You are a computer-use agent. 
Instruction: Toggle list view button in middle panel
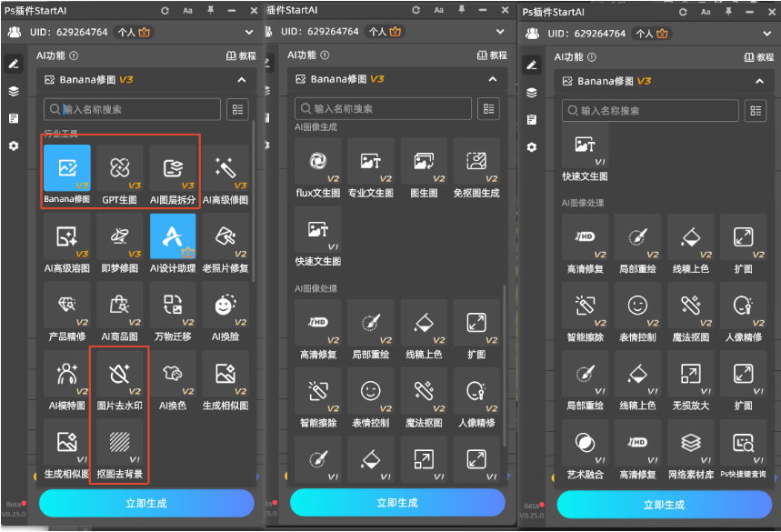pos(488,108)
